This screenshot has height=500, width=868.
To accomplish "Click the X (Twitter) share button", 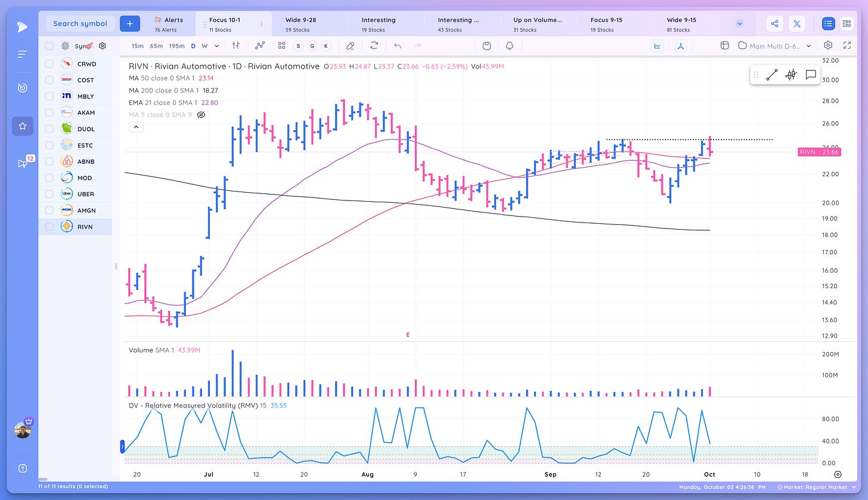I will (x=797, y=24).
